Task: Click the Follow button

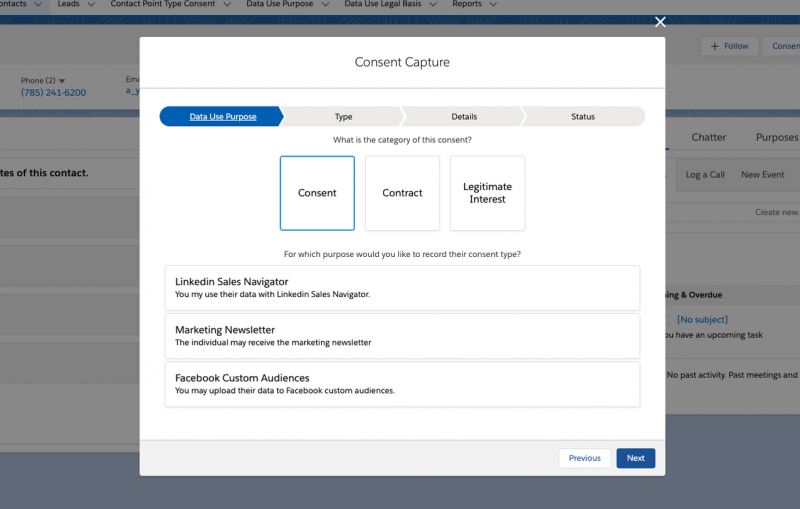Action: tap(729, 46)
